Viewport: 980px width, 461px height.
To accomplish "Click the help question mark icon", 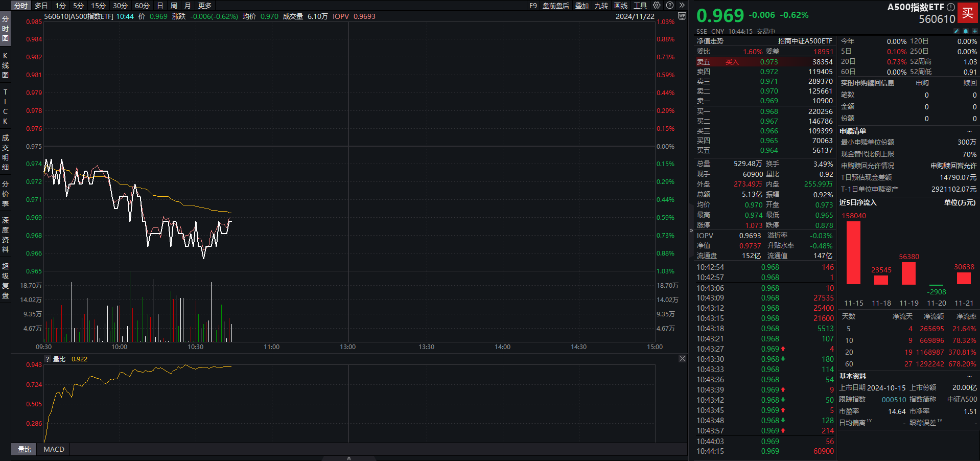I will tap(670, 6).
